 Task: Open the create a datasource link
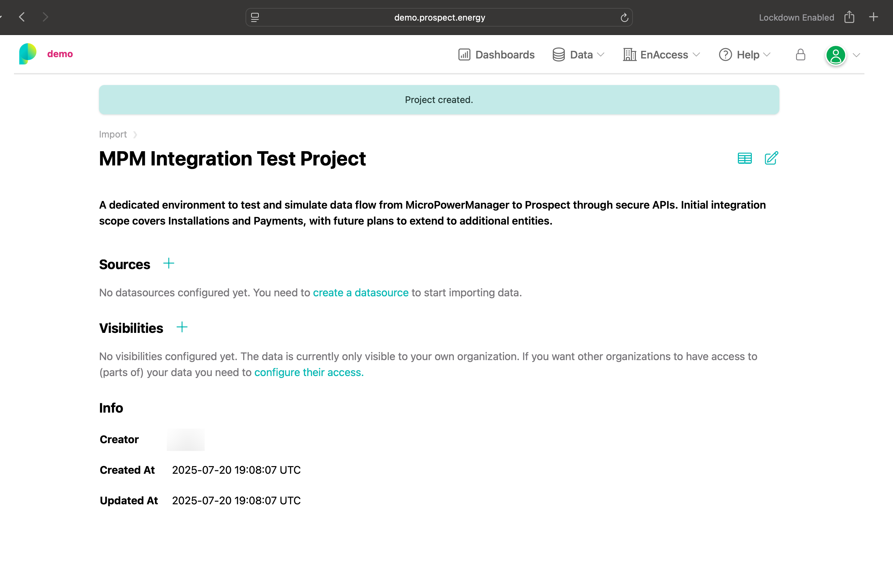pos(360,292)
